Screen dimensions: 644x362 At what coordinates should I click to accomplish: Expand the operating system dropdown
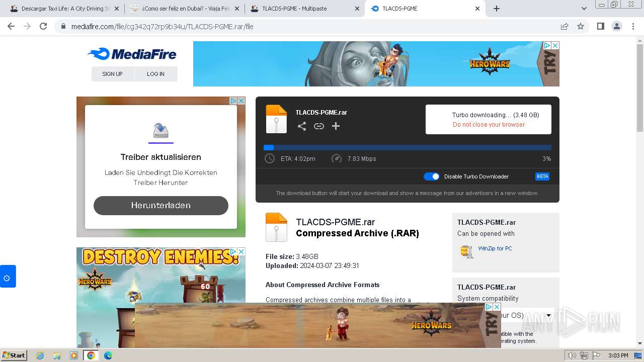[x=548, y=316]
